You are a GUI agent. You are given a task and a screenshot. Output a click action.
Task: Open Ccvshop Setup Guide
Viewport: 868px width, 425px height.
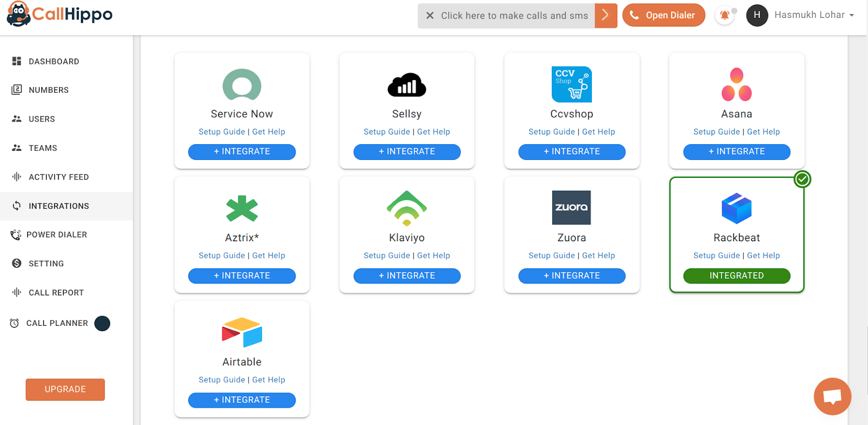tap(552, 132)
